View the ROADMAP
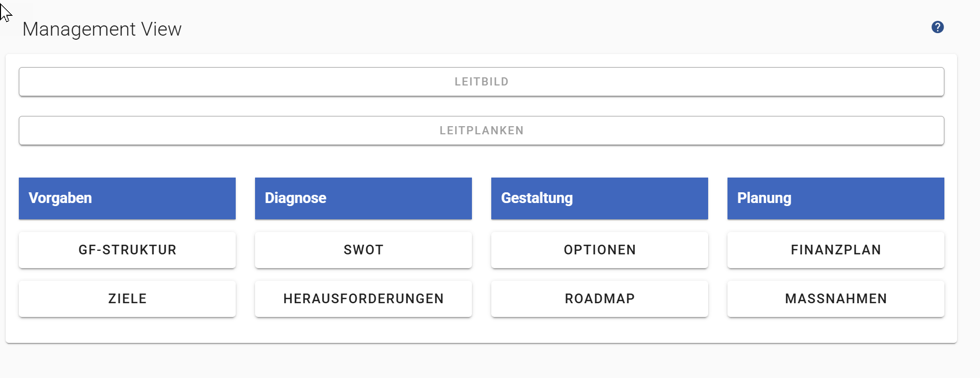This screenshot has width=980, height=378. coord(599,299)
